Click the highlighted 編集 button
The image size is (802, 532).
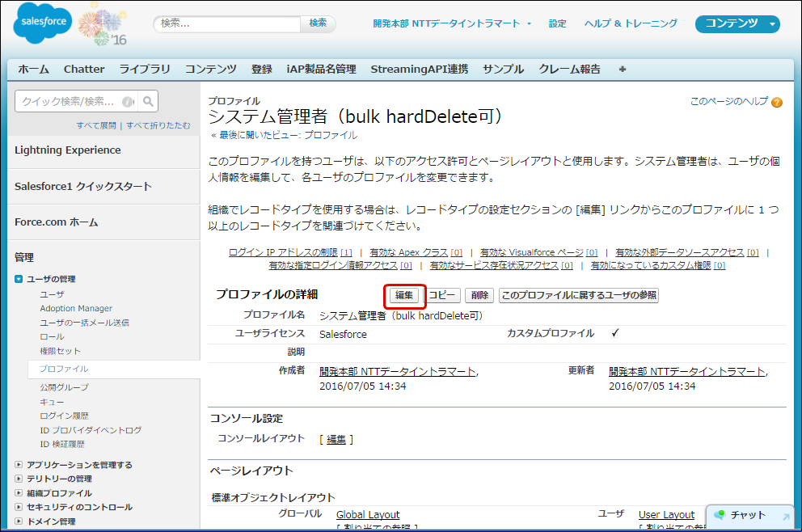404,296
